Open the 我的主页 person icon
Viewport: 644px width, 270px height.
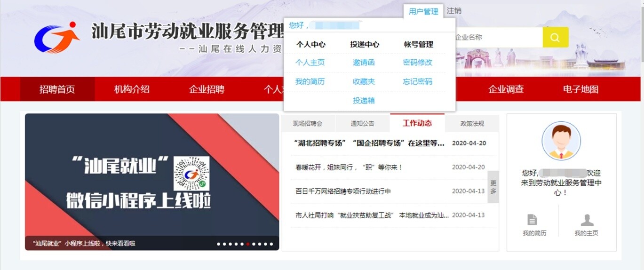587,220
